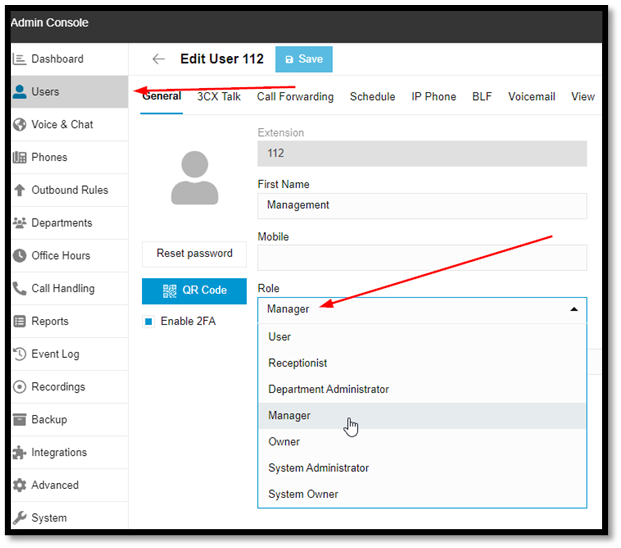Select Receptionist in the Role list
The image size is (621, 548).
(x=297, y=363)
